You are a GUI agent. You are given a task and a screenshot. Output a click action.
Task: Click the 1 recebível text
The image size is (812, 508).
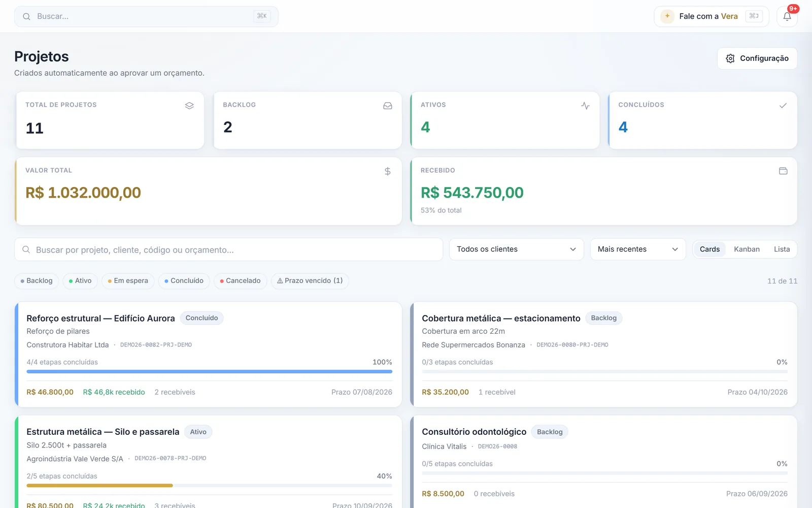point(497,392)
